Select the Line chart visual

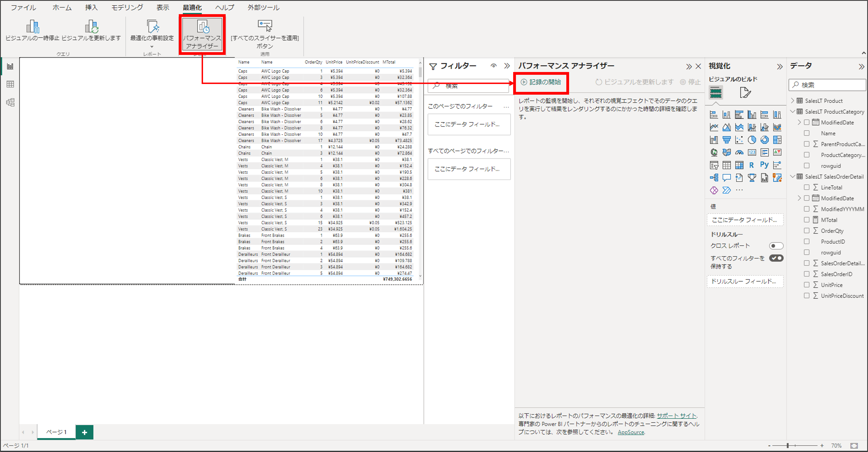coord(714,127)
